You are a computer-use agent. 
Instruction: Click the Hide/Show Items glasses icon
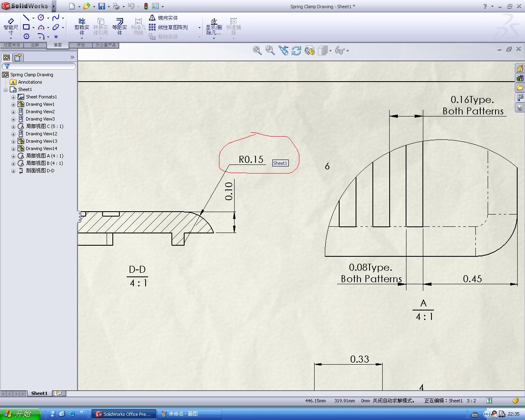(x=340, y=50)
